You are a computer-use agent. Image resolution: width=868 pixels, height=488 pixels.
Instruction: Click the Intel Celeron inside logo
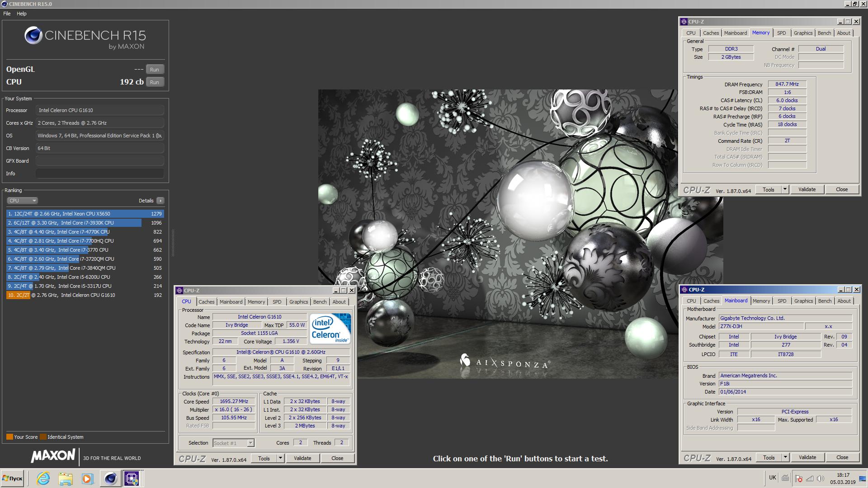(x=330, y=329)
